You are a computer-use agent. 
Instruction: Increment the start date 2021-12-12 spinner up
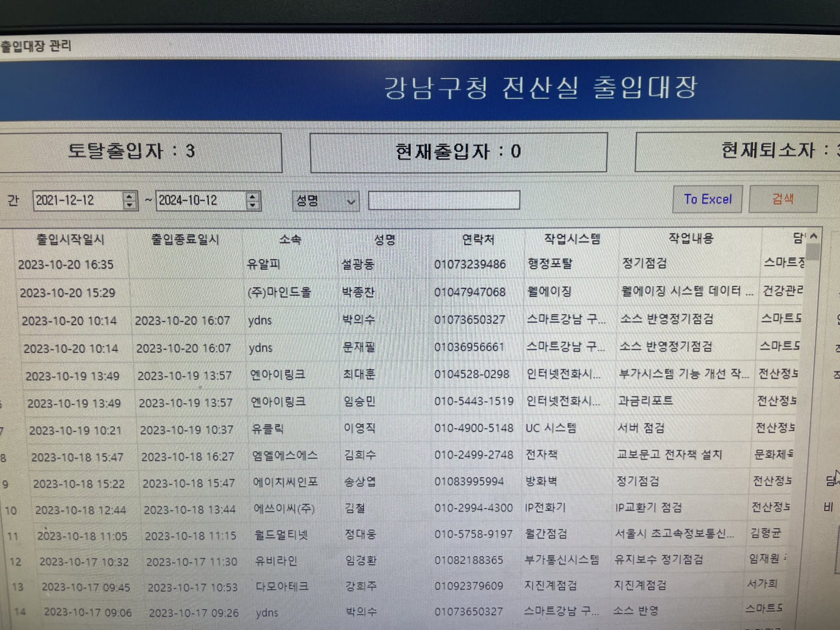(x=129, y=196)
